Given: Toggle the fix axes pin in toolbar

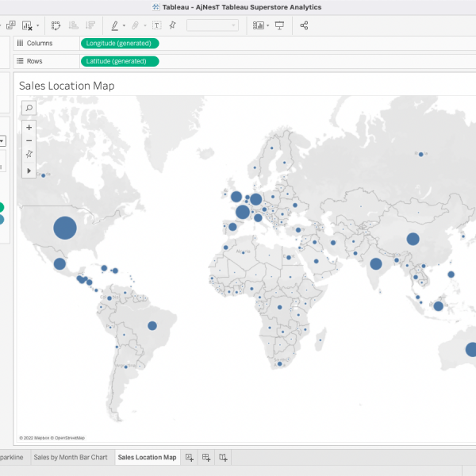Looking at the screenshot, I should [172, 25].
